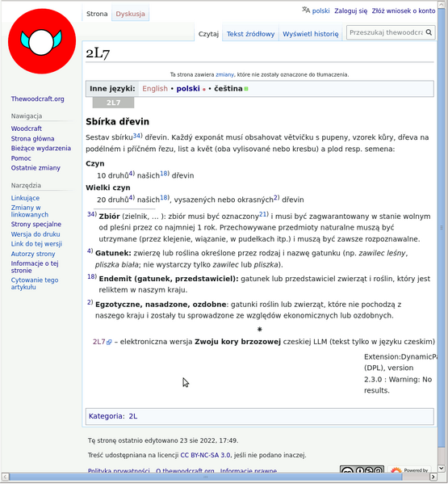Select the bold polski language link
The image size is (448, 484).
(188, 89)
